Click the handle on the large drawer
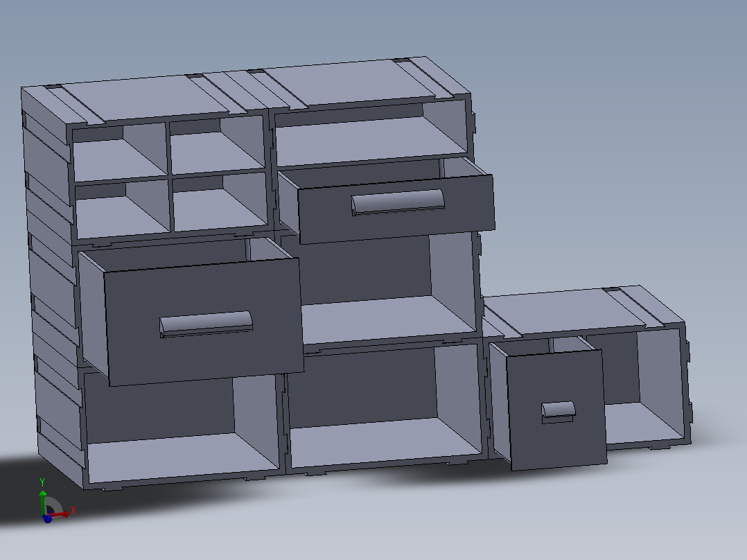This screenshot has height=560, width=747. click(x=206, y=324)
